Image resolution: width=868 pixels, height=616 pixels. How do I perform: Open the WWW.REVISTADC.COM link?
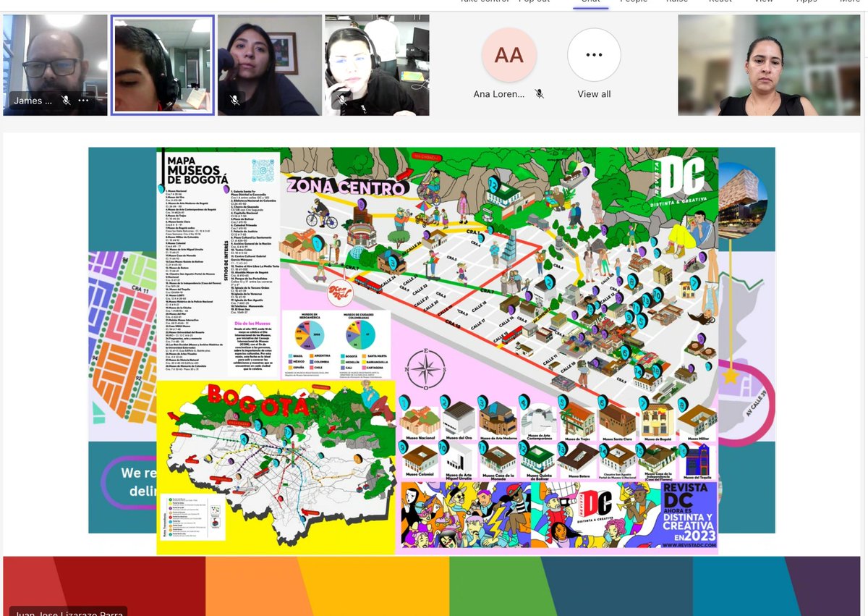pyautogui.click(x=689, y=544)
